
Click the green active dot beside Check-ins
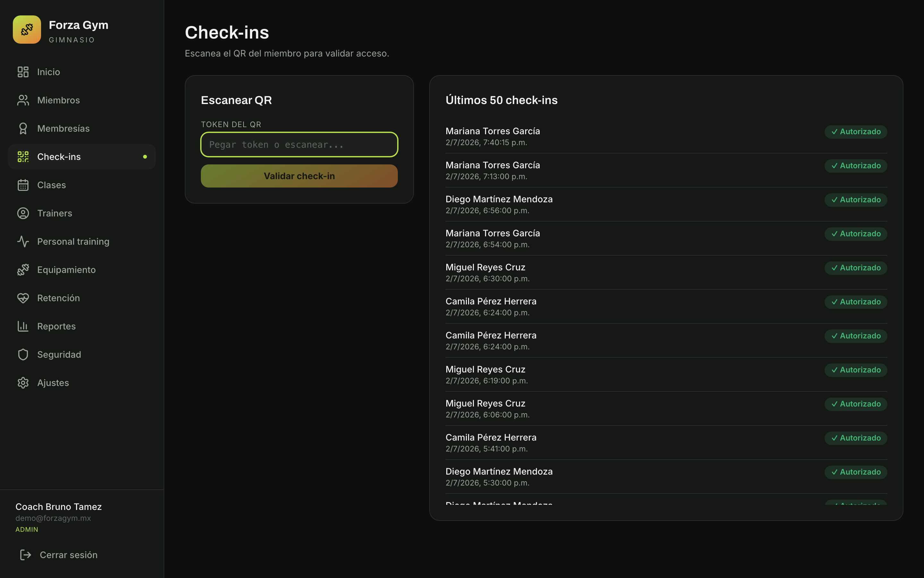(145, 157)
